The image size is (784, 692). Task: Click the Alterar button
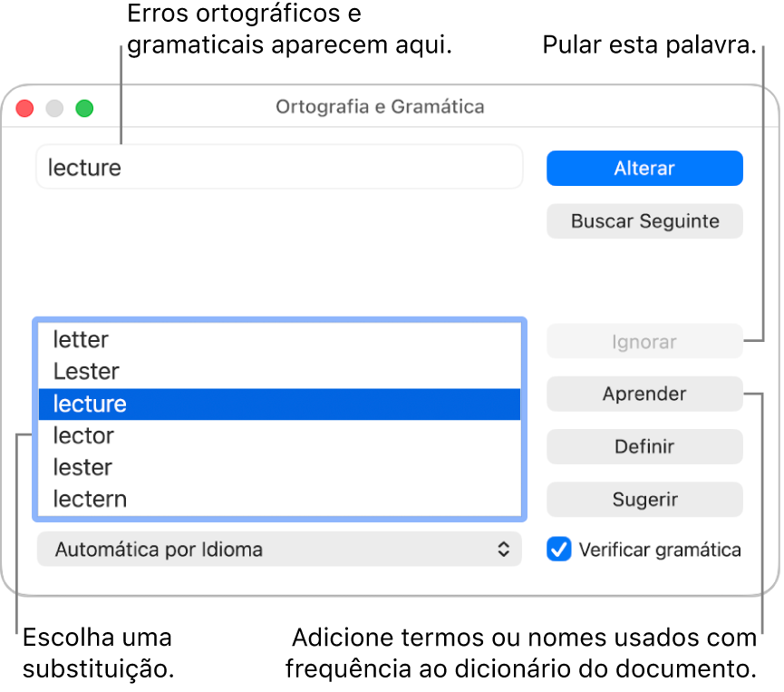point(644,168)
